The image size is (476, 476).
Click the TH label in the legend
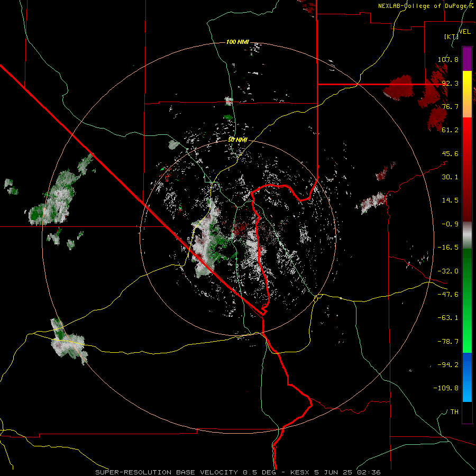coord(454,412)
